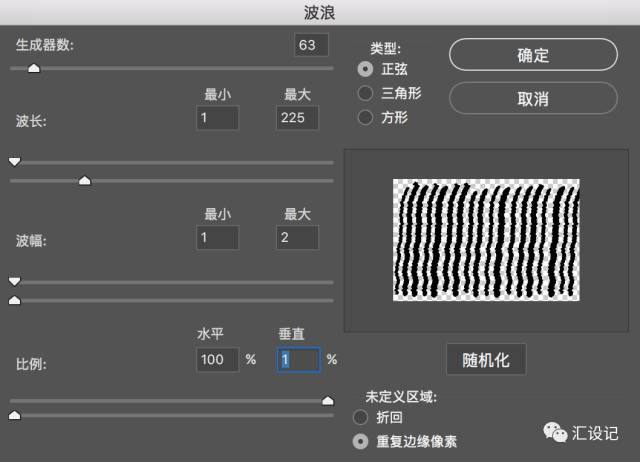
Task: Click the 波幅 minimum value field
Action: tap(218, 238)
